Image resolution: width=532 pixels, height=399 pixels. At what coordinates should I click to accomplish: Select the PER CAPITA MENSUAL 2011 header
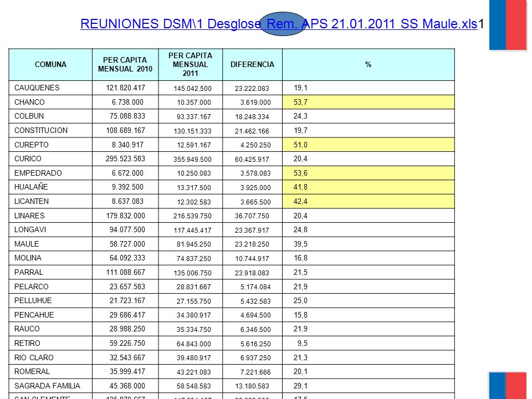tap(190, 64)
